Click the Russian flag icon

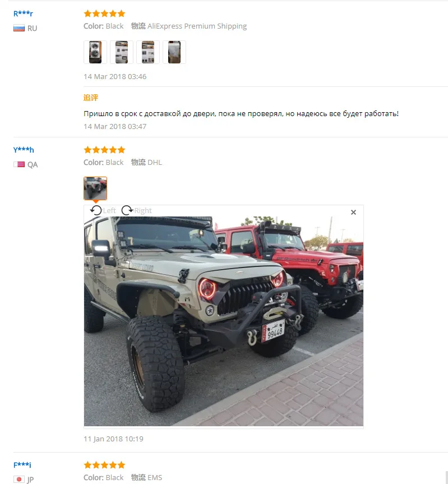point(19,29)
